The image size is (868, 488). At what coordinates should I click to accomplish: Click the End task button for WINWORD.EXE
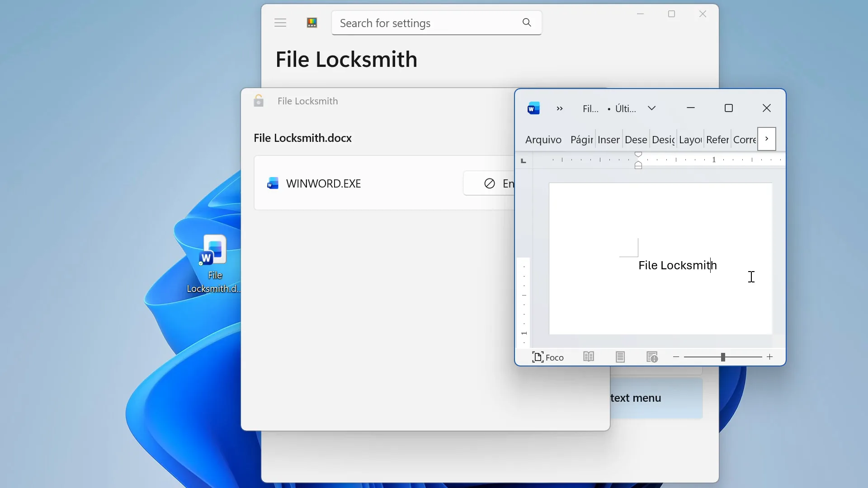pos(490,183)
